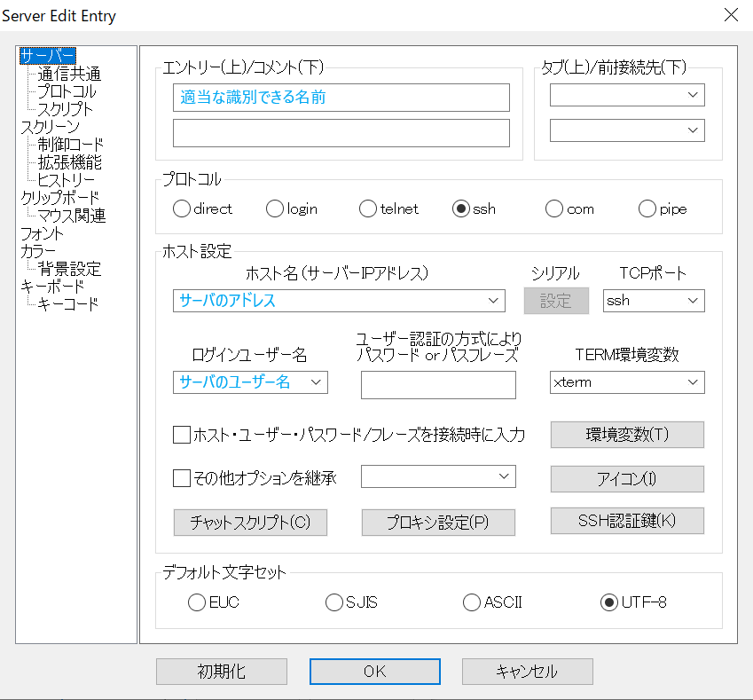Select the telnet protocol option
This screenshot has height=700, width=753.
click(x=367, y=208)
